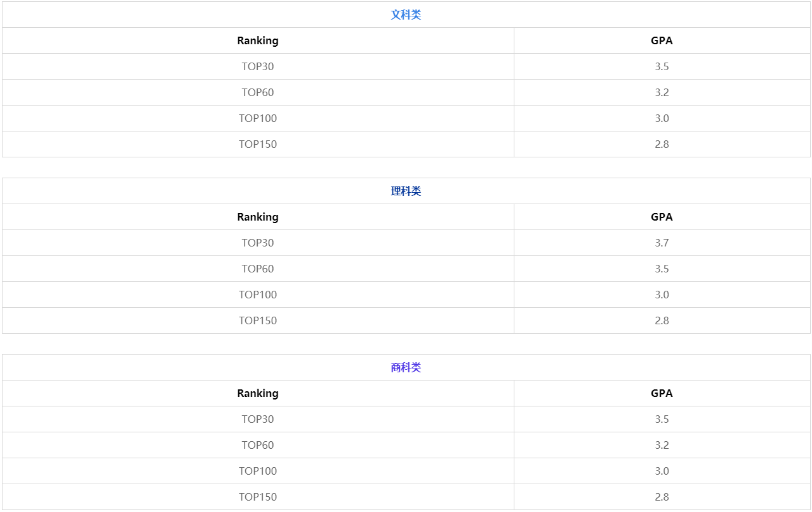The image size is (812, 512).
Task: Click TOP100 cell in 理科类 table
Action: [x=258, y=295]
